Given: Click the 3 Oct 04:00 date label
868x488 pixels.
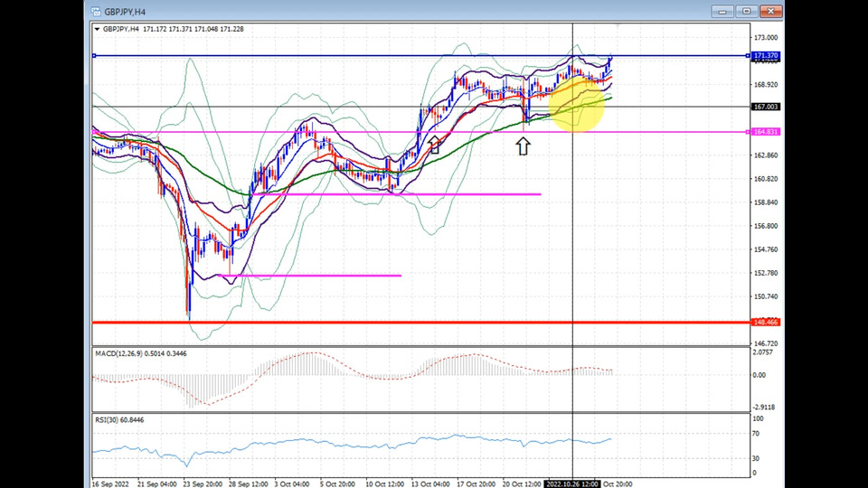Looking at the screenshot, I should pyautogui.click(x=292, y=484).
